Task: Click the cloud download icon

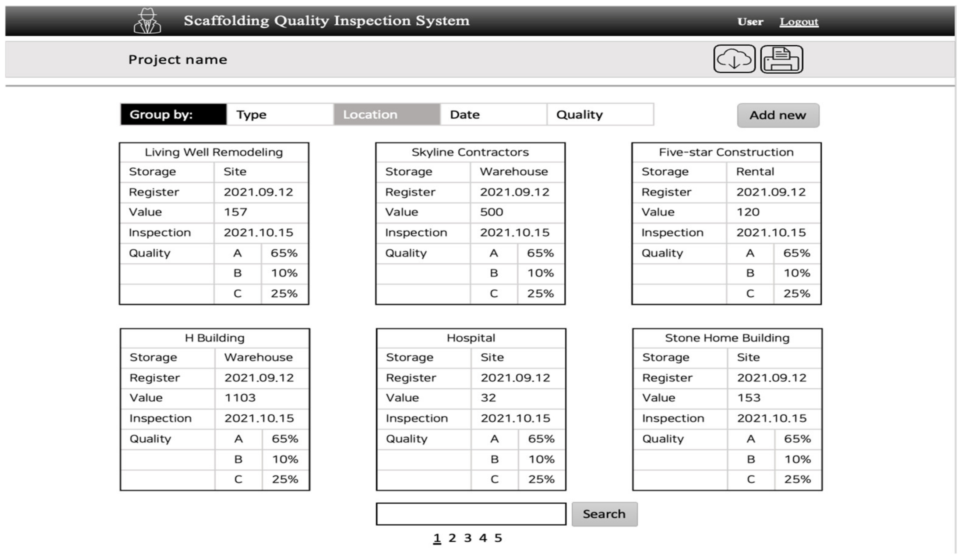Action: tap(734, 59)
